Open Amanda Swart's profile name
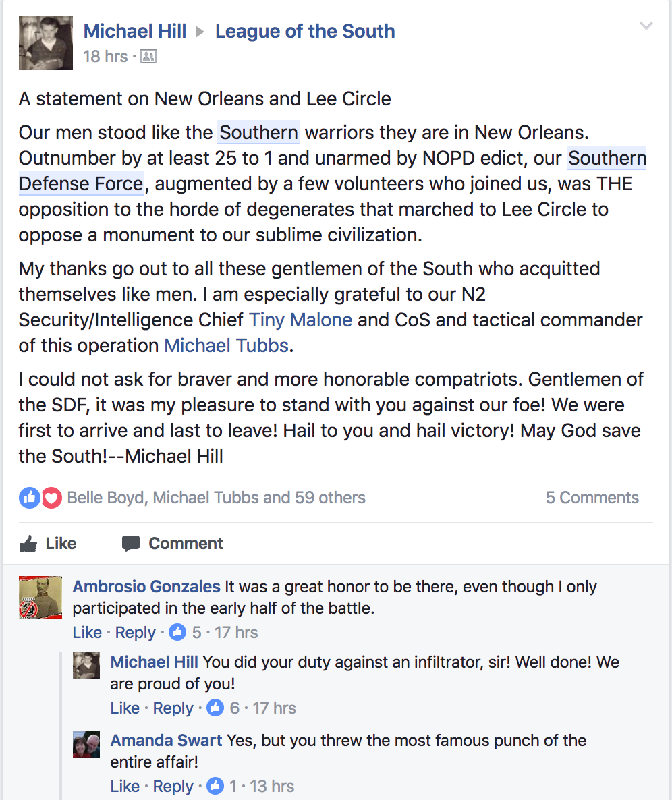Image resolution: width=672 pixels, height=800 pixels. (167, 741)
